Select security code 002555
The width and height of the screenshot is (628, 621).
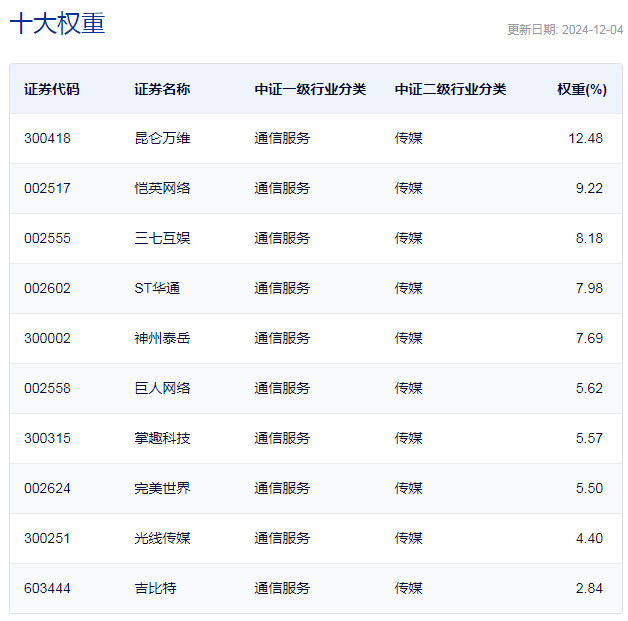pos(47,238)
